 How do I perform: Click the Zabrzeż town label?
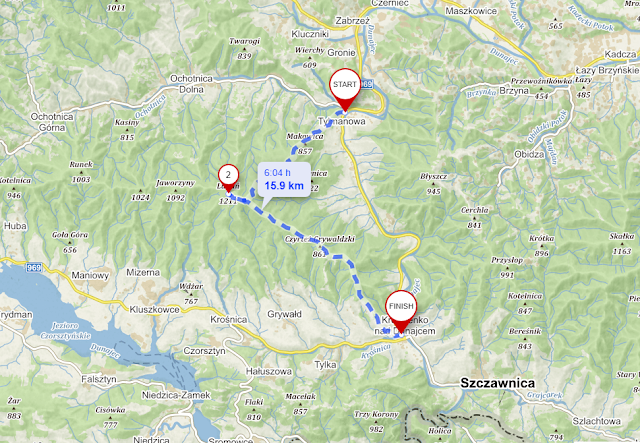(352, 20)
